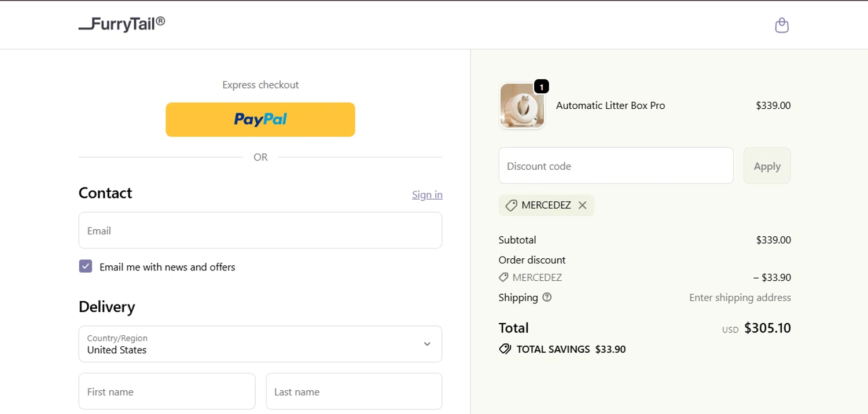Pay with PayPal express checkout

click(260, 119)
